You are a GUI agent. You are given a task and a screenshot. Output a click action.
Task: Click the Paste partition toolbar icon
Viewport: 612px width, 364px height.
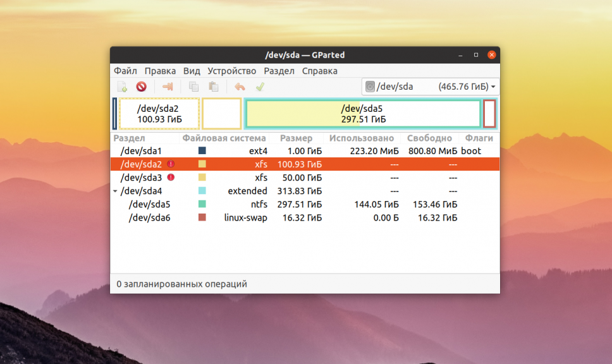(x=214, y=87)
